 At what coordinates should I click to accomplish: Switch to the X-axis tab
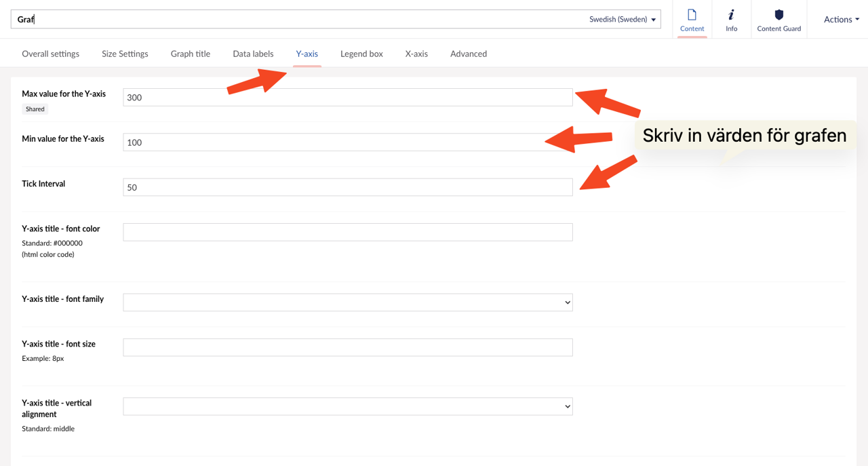pos(416,54)
